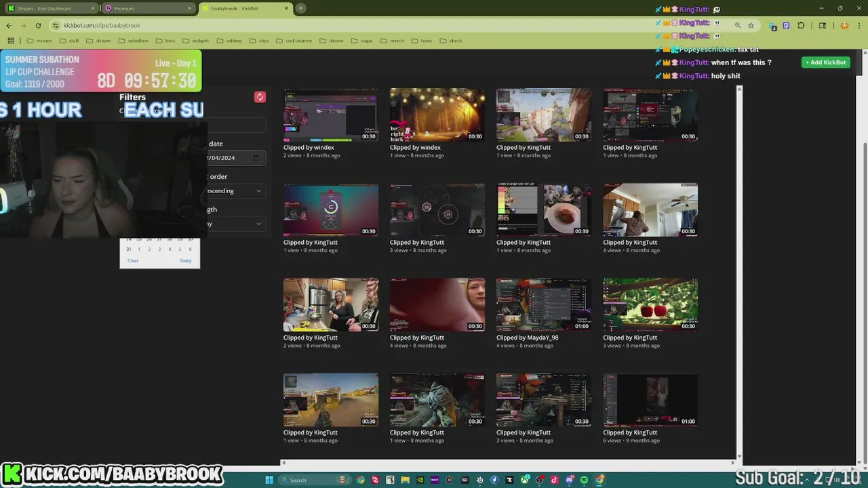Open the Windows Start button
Image resolution: width=868 pixels, height=488 pixels.
(x=269, y=480)
